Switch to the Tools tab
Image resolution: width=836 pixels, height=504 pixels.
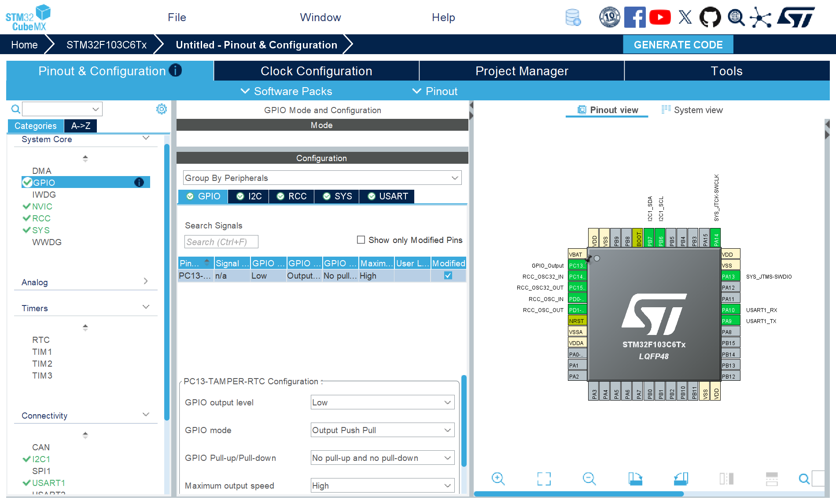pyautogui.click(x=727, y=71)
